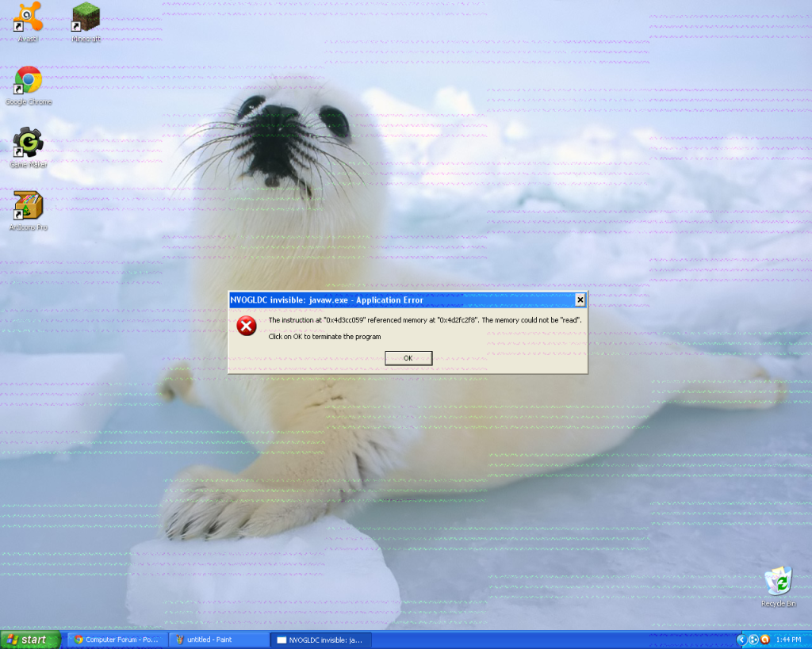This screenshot has width=812, height=649.
Task: Select NVOGLDC invisible taskbar button
Action: (x=321, y=639)
